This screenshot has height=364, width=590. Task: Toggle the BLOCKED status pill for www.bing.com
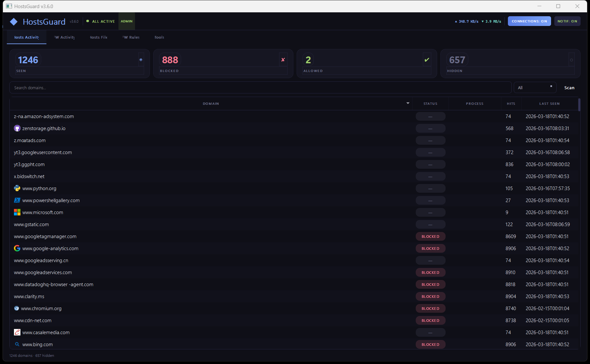[430, 344]
